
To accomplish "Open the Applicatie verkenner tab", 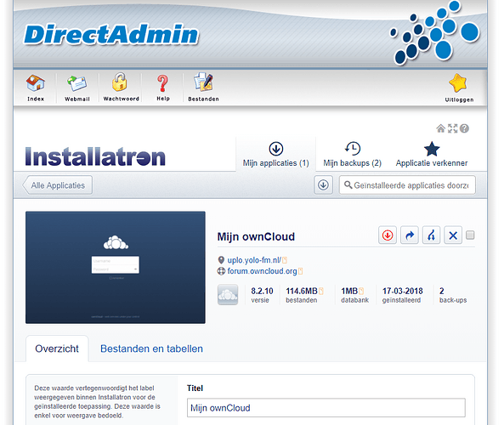I will 432,155.
